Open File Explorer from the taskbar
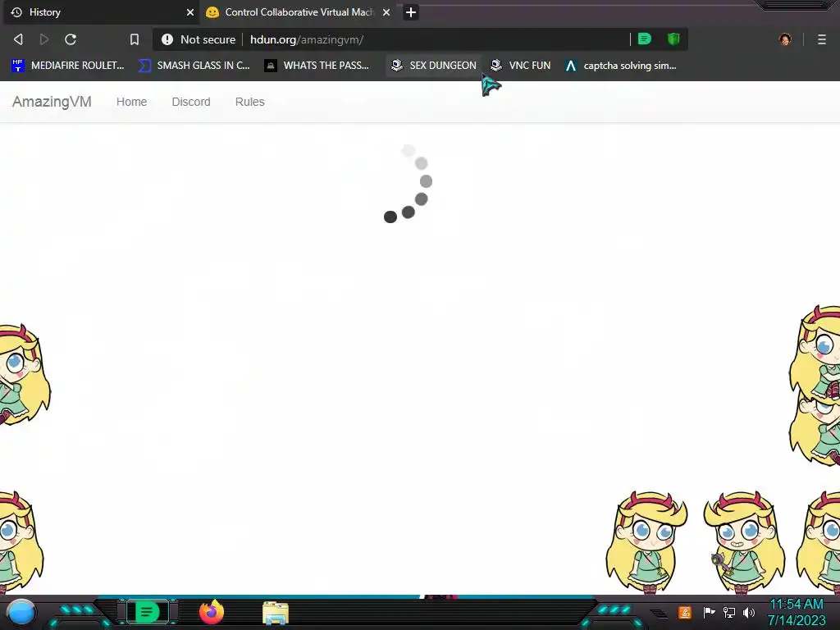Screen dimensions: 840x630 click(276, 613)
